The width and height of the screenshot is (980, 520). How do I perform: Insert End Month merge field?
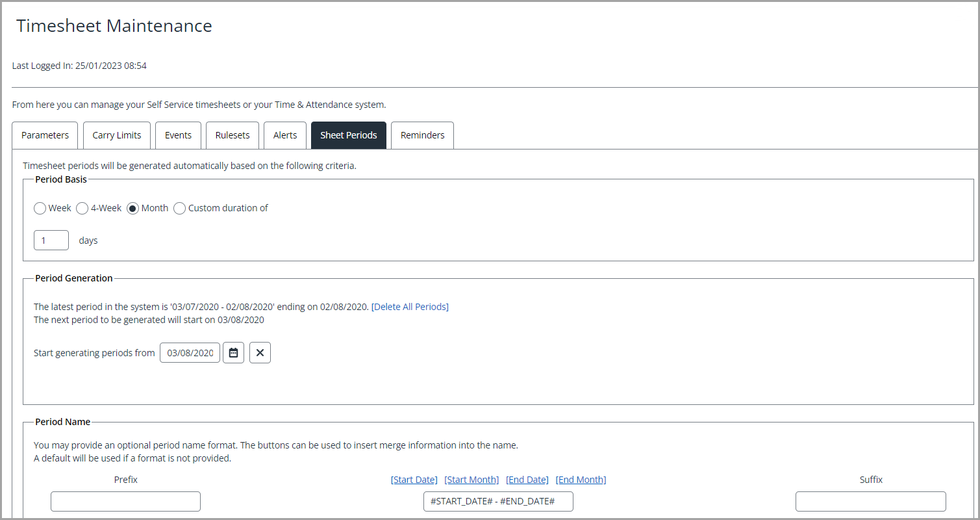[581, 479]
